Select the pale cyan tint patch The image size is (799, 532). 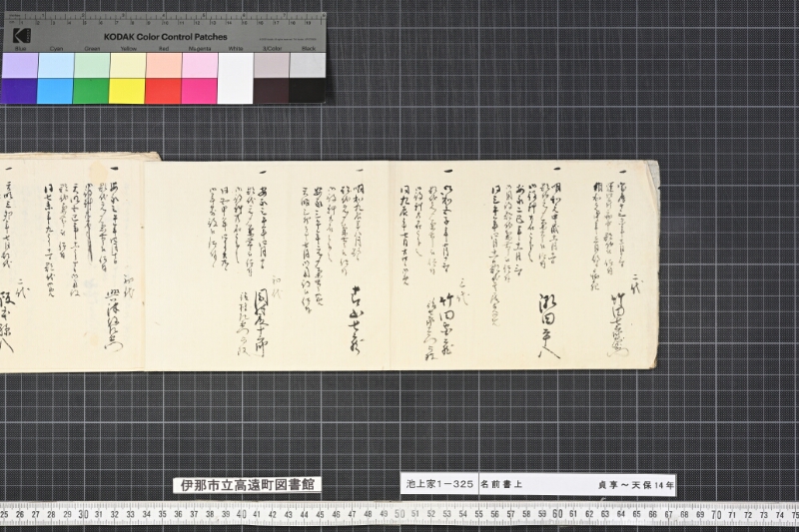(x=56, y=65)
